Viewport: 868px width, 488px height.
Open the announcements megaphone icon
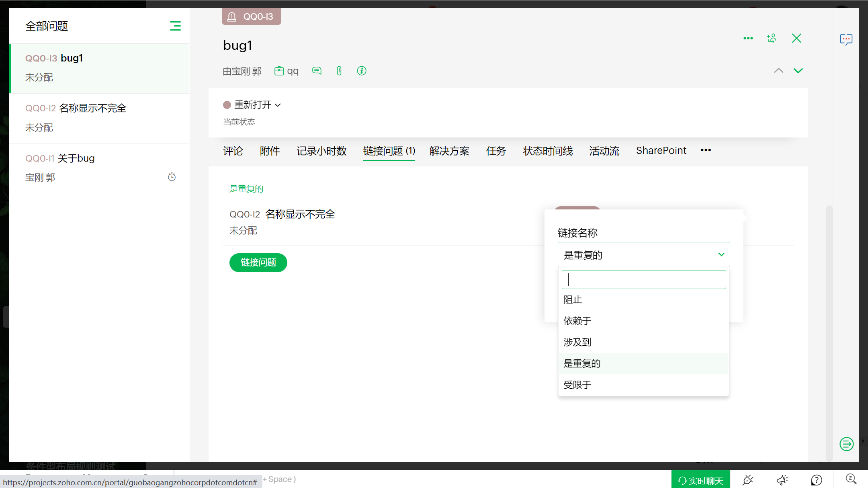782,480
